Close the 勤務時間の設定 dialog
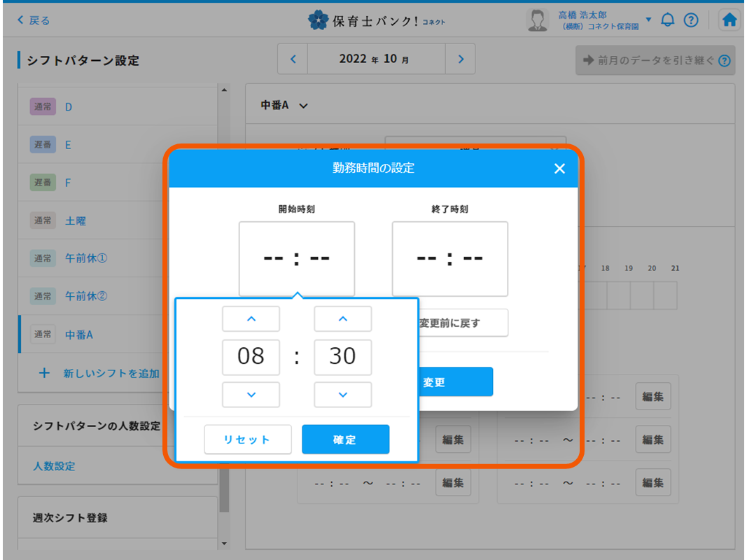747x560 pixels. point(559,169)
